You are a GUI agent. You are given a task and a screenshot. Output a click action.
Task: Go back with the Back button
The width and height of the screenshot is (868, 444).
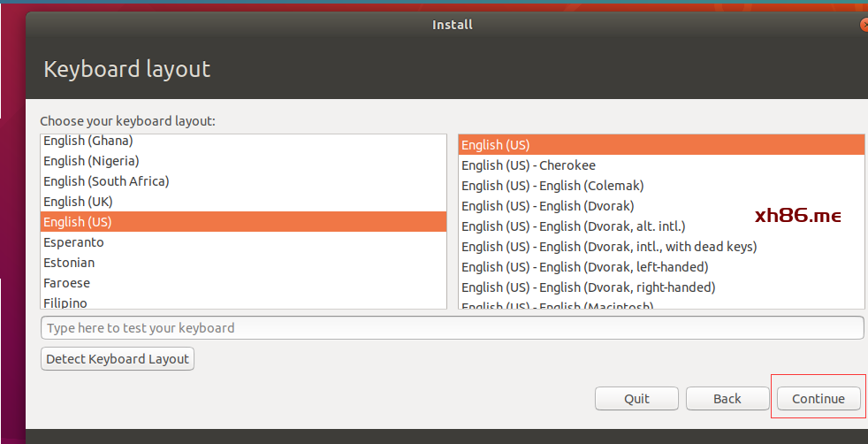pos(727,399)
